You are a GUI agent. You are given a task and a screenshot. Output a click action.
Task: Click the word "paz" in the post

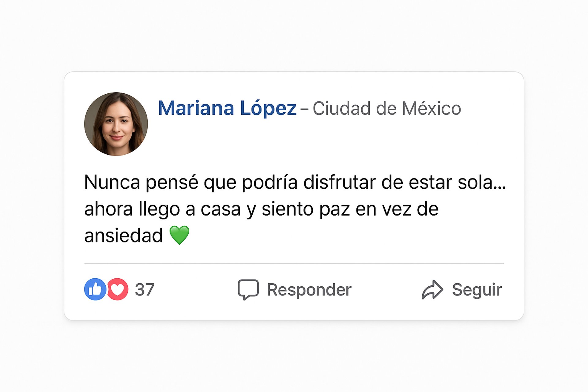pyautogui.click(x=334, y=209)
